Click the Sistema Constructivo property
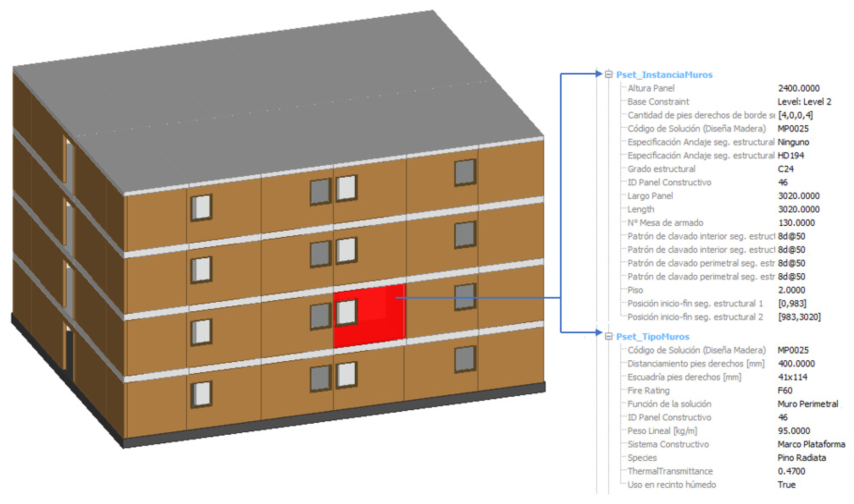 coord(668,444)
